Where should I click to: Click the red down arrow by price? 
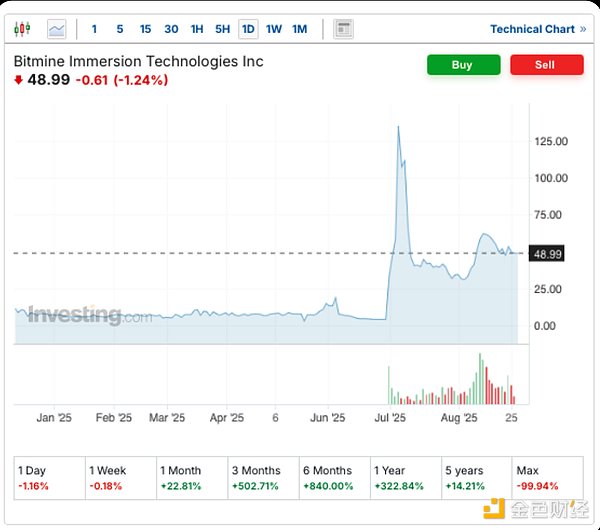coord(18,80)
